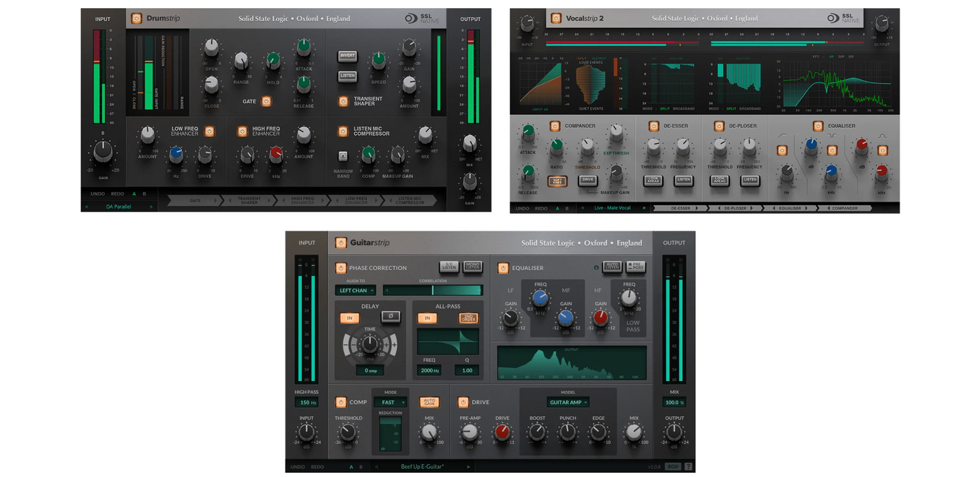Screen dimensions: 980x477
Task: Click the High Pass 150 Hz value field
Action: tap(306, 402)
